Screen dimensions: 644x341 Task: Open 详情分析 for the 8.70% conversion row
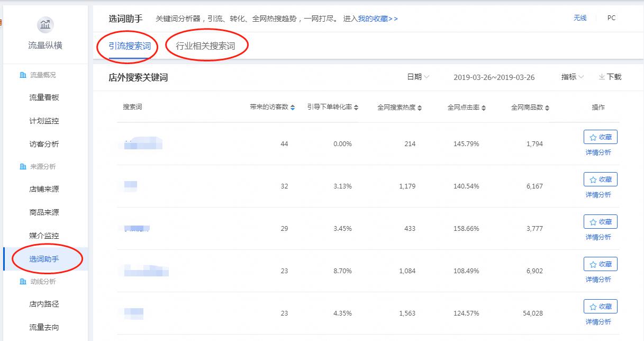(x=598, y=280)
